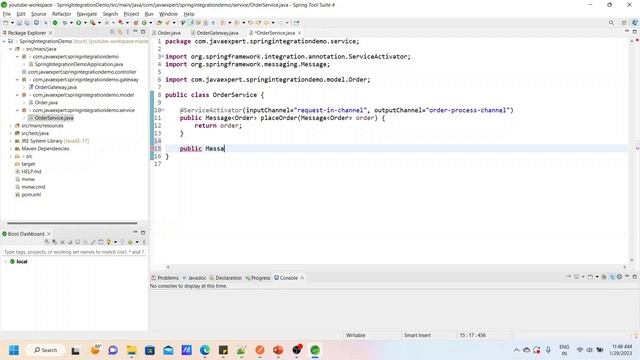Open the Help menu
Screen dimensions: 640x360
click(x=189, y=14)
